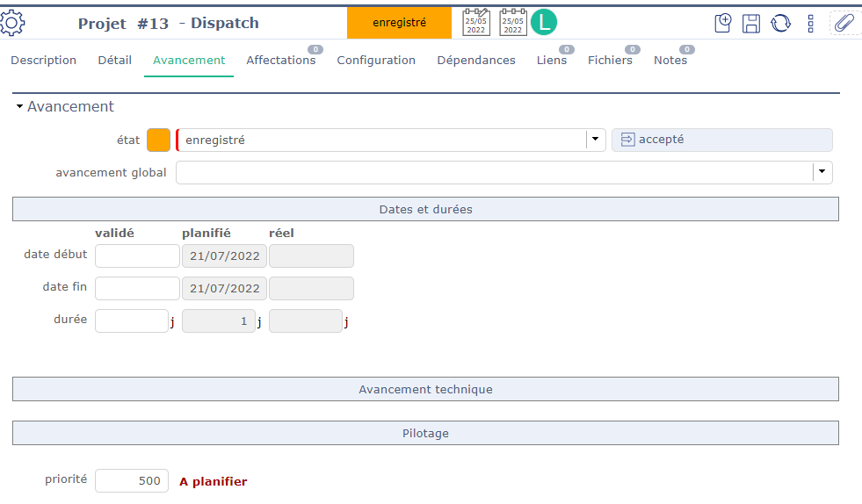Switch to the Description tab
862x504 pixels.
point(43,61)
